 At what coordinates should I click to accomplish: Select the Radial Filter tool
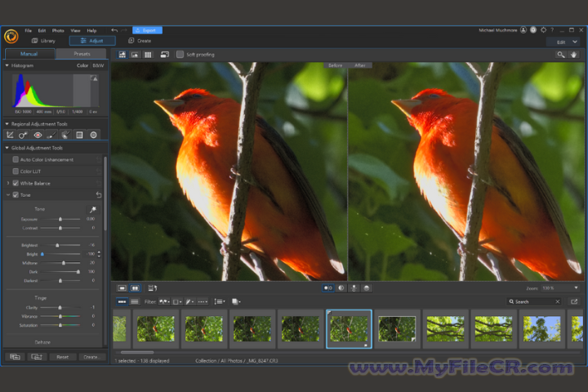click(93, 135)
